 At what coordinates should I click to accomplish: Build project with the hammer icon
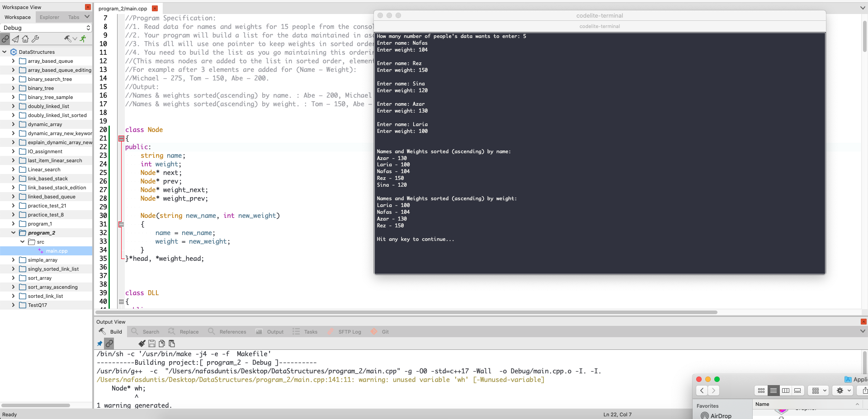68,39
